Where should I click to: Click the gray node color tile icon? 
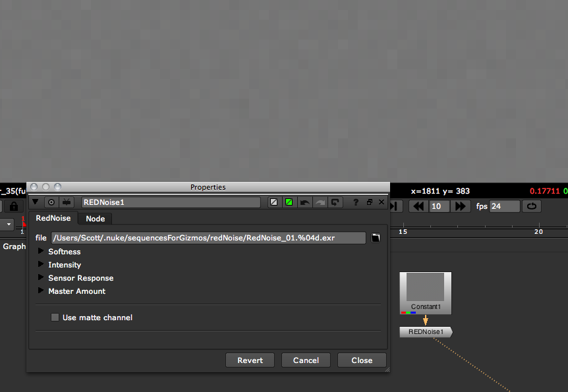(274, 202)
